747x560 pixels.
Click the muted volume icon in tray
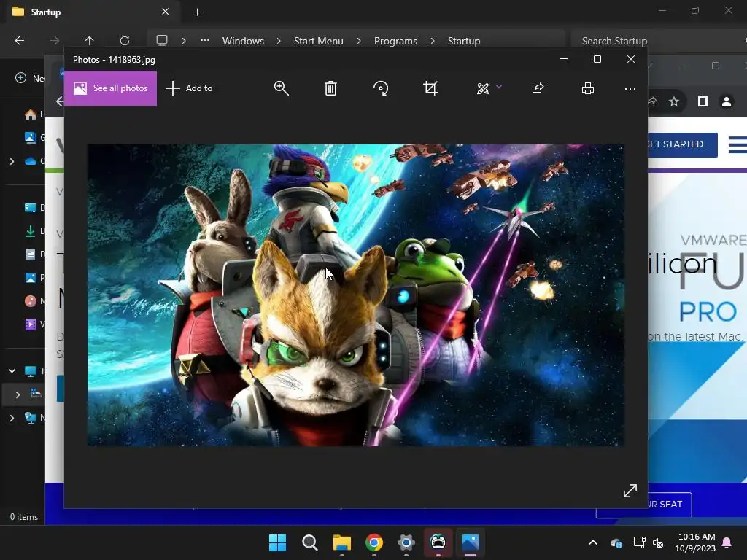659,542
